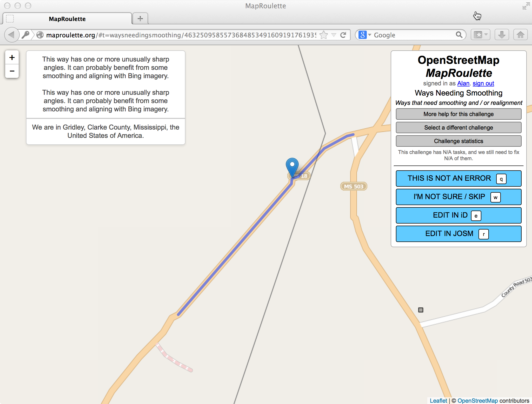This screenshot has width=532, height=404.
Task: Open the downloads arrow button
Action: pos(502,35)
